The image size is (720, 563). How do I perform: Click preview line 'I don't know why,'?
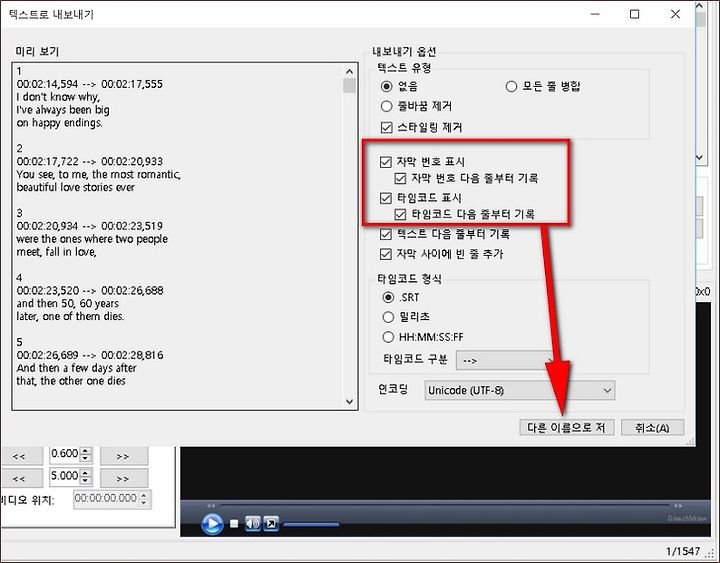tap(58, 97)
